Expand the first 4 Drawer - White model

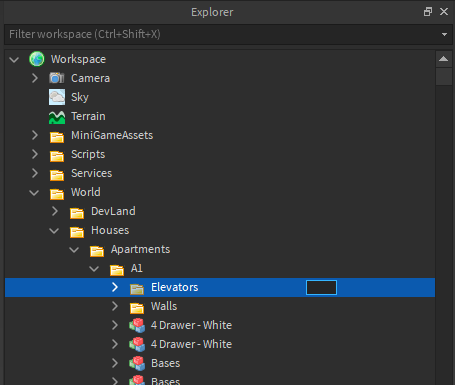[115, 325]
